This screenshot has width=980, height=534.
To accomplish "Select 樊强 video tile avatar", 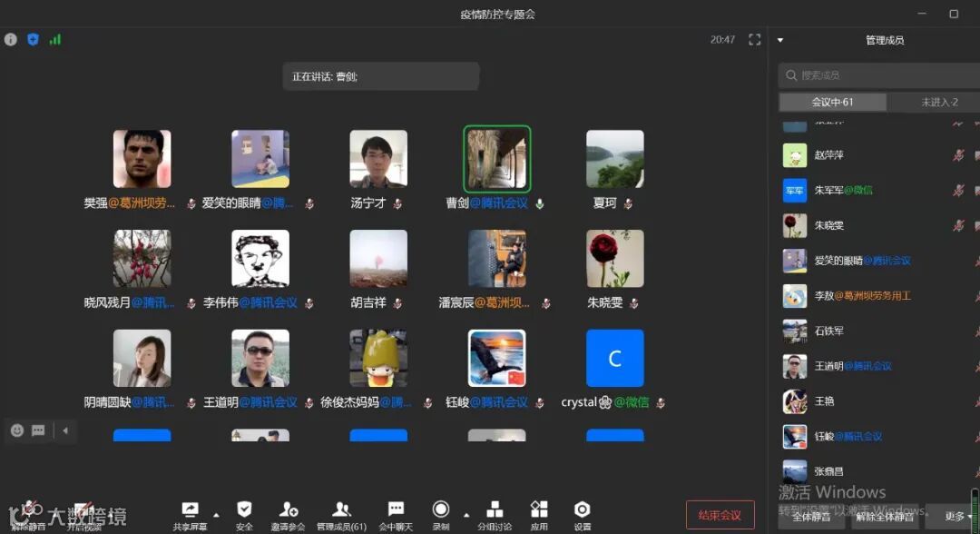I will (x=142, y=159).
